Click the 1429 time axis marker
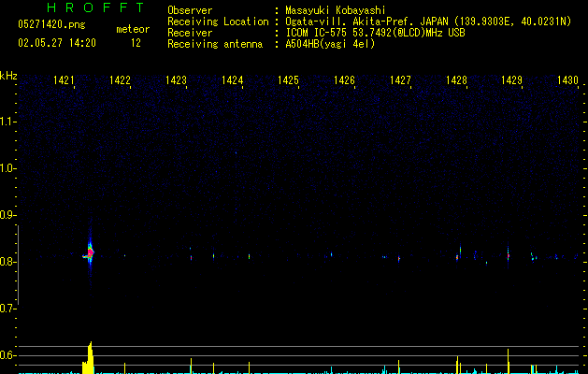The height and width of the screenshot is (374, 588). tap(511, 80)
